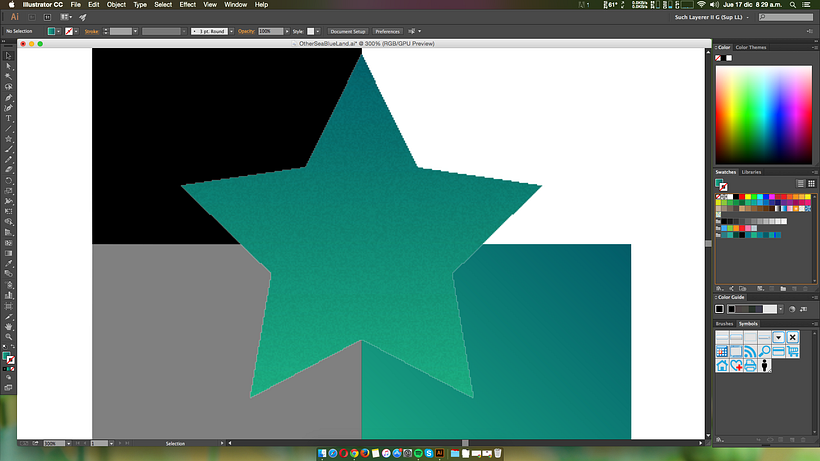Select the Type tool
Screen dimensions: 820x461
(8, 118)
